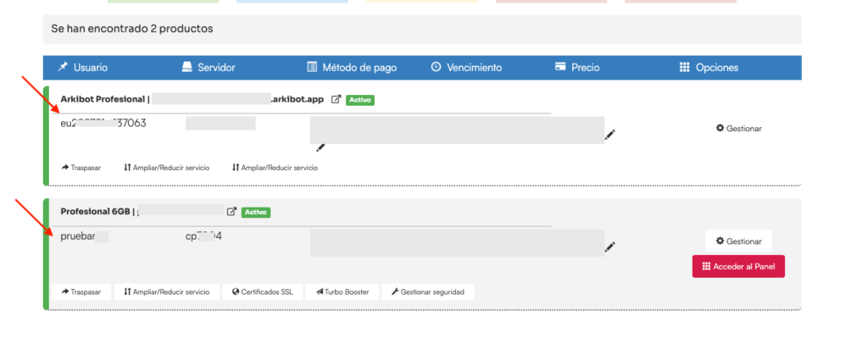Screen dimensions: 868x338
Task: Click pencil edit icon in Profesional 6GB row
Action: tap(610, 247)
